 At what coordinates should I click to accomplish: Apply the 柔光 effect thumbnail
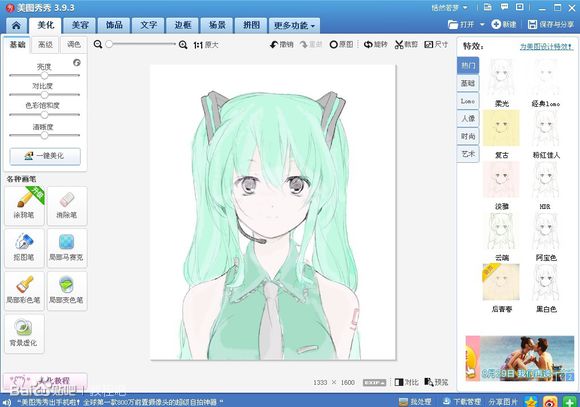pyautogui.click(x=501, y=77)
